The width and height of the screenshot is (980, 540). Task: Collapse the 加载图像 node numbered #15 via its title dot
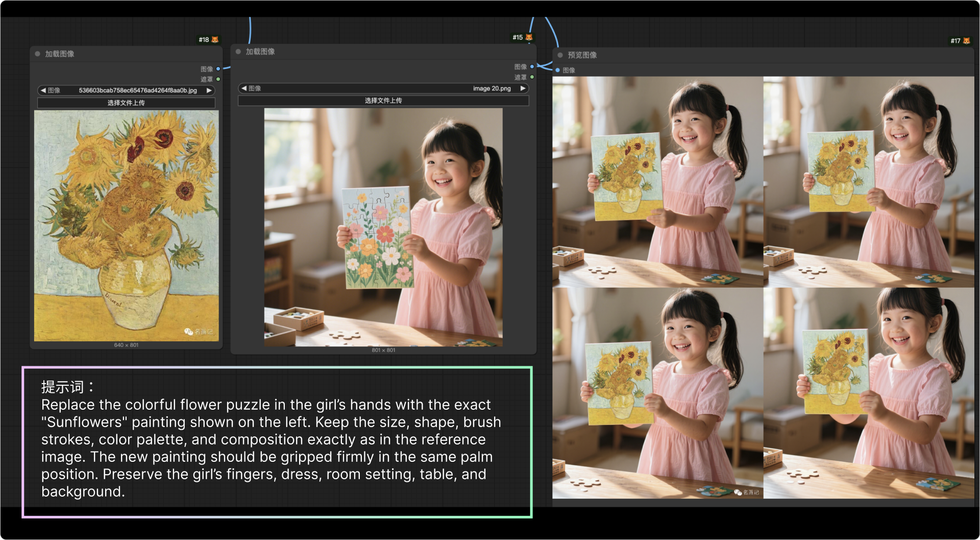click(238, 52)
